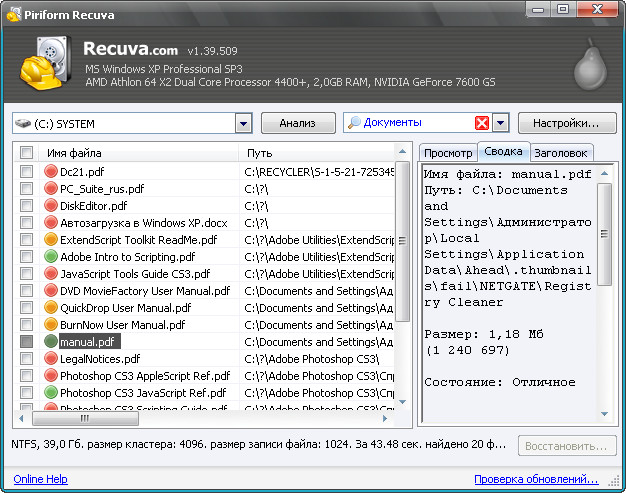Click the path C:\?\Adobe Photoshop CS3\ for LegalNotices.pdf

click(311, 358)
